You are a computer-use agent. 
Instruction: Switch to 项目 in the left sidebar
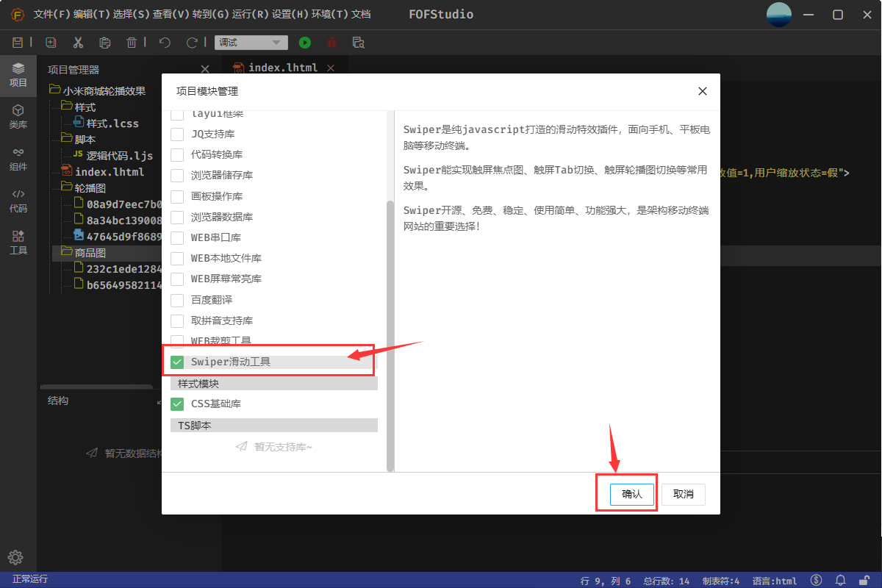(18, 75)
